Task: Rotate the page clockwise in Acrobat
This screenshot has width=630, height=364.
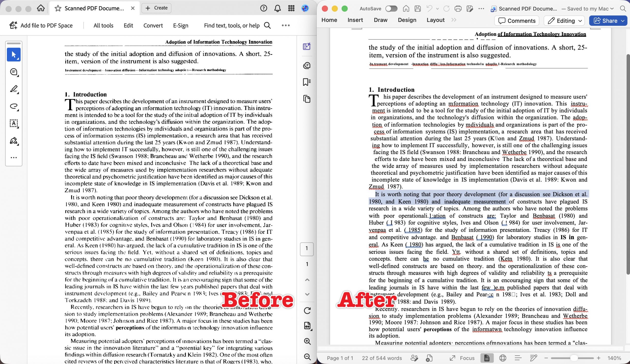Action: (x=307, y=311)
